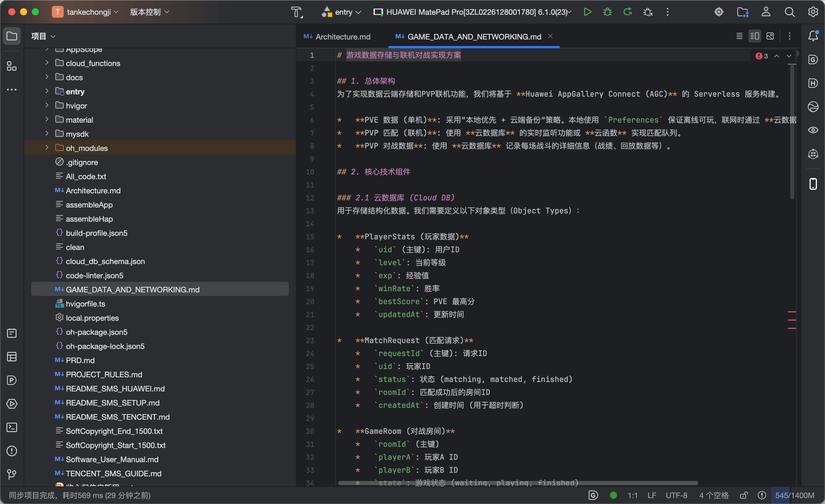This screenshot has width=825, height=504.
Task: Click the editor horizontal scrollbar
Action: [x=518, y=483]
